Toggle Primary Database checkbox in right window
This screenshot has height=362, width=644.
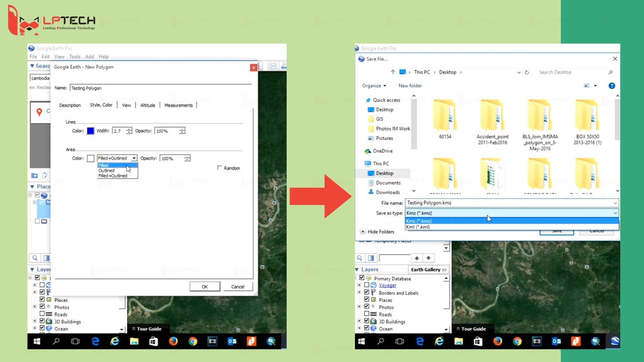click(x=362, y=278)
